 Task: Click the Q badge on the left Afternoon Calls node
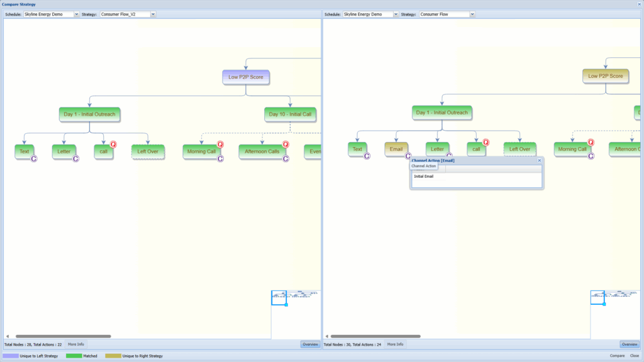[286, 145]
